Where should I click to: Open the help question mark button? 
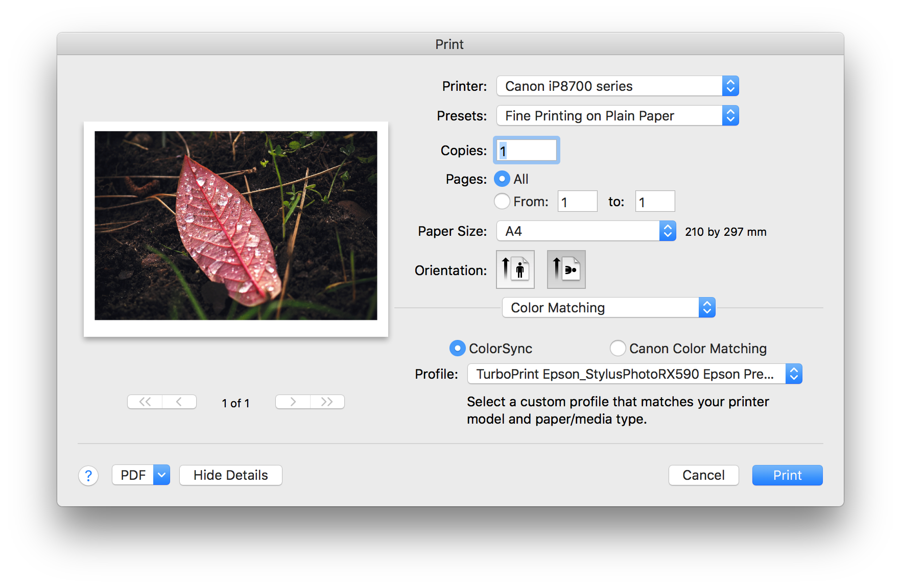[88, 476]
